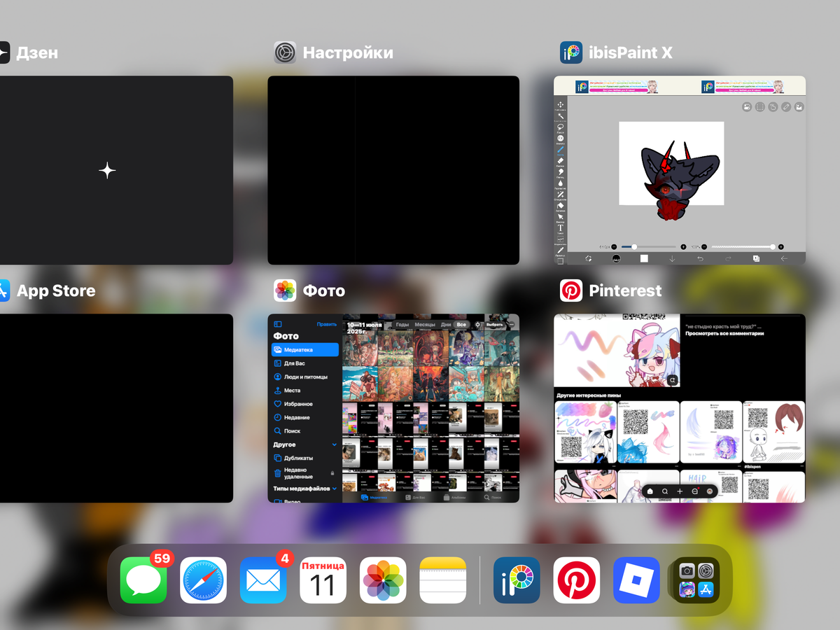Open the layers panel in ibisPaint

756,258
